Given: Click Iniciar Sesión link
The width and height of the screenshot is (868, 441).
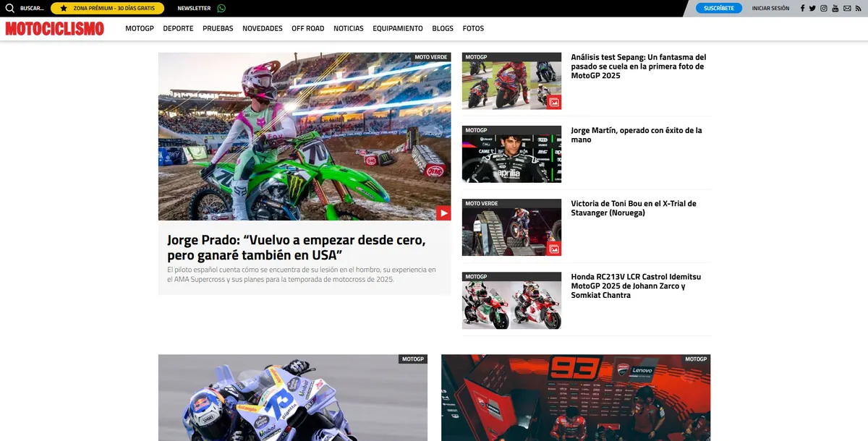Looking at the screenshot, I should (x=770, y=8).
